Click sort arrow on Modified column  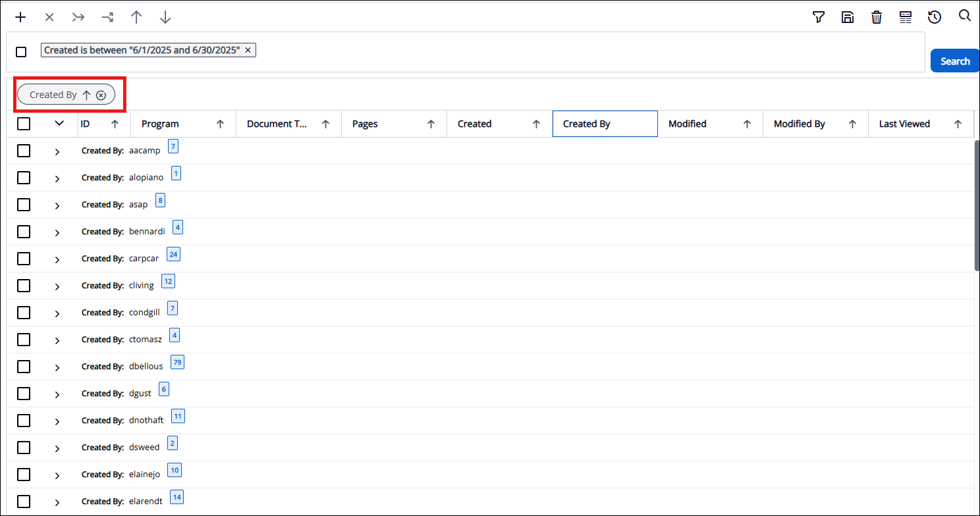pos(748,124)
